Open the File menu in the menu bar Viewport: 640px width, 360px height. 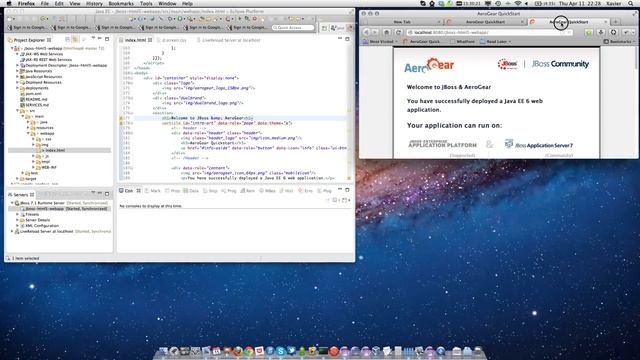44,3
